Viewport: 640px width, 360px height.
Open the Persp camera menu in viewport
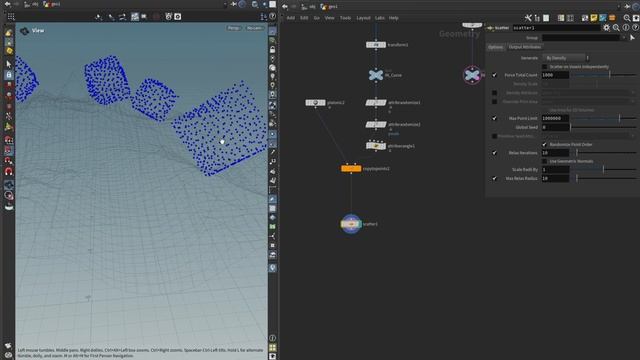pos(233,28)
